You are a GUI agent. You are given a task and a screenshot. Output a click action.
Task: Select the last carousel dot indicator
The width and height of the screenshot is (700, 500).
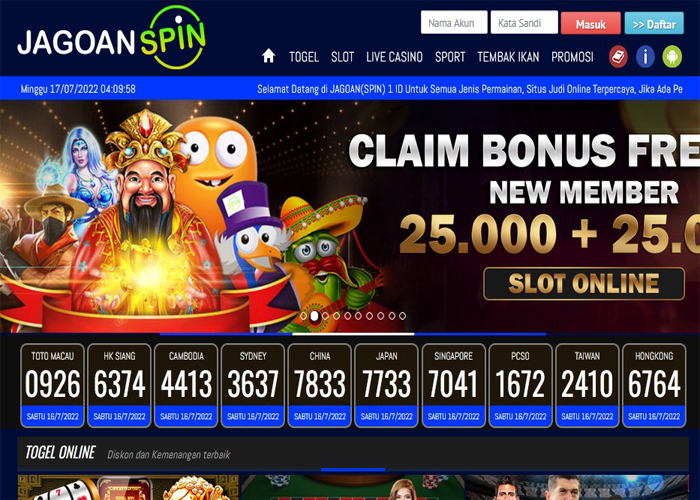tap(402, 316)
